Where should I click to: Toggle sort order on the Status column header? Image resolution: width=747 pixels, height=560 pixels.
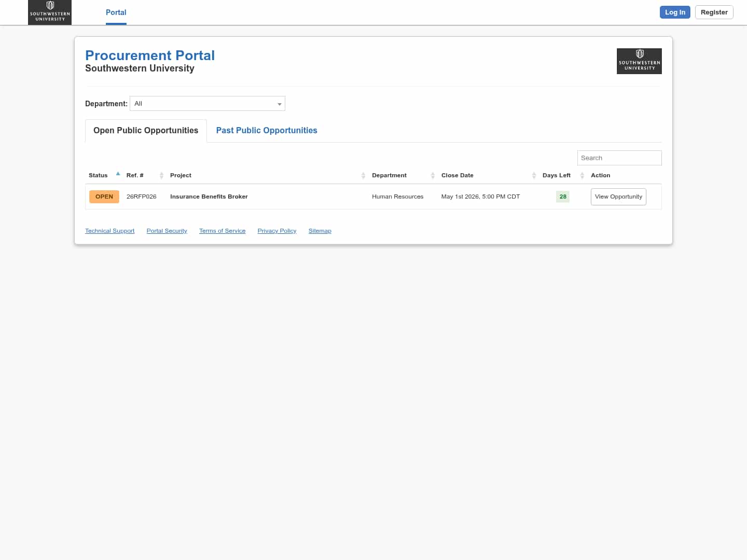pos(98,175)
